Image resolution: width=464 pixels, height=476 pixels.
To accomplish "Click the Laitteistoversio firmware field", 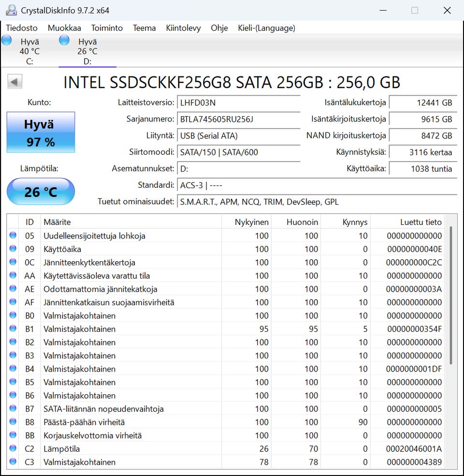I will 238,103.
